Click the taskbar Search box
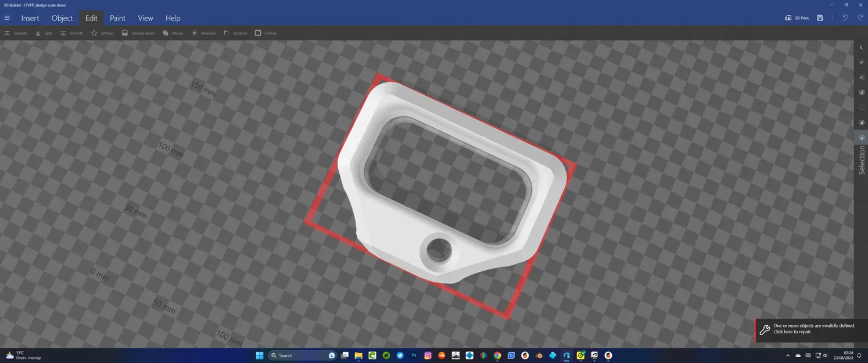The height and width of the screenshot is (363, 868). [302, 355]
